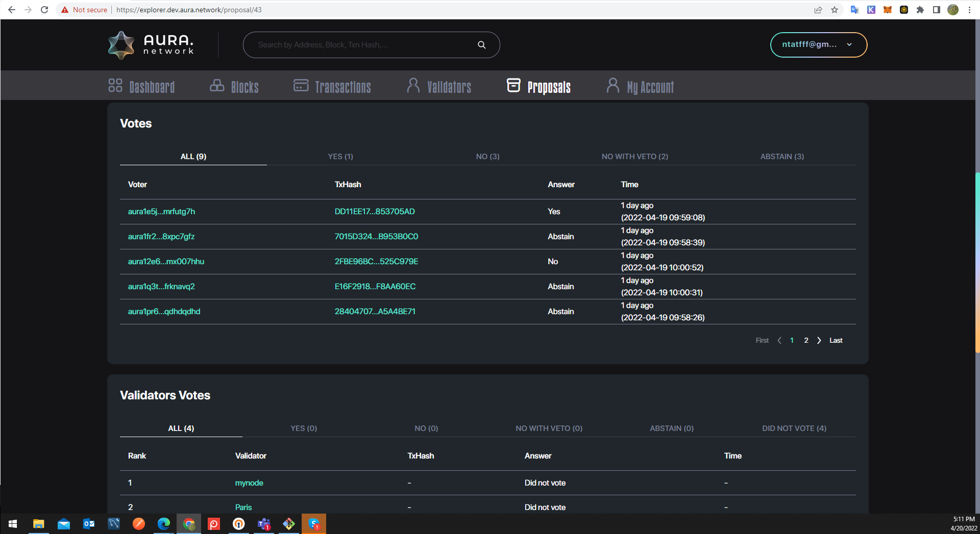Screen dimensions: 980x534
Task: Open File Explorer from taskbar
Action: pos(39,524)
